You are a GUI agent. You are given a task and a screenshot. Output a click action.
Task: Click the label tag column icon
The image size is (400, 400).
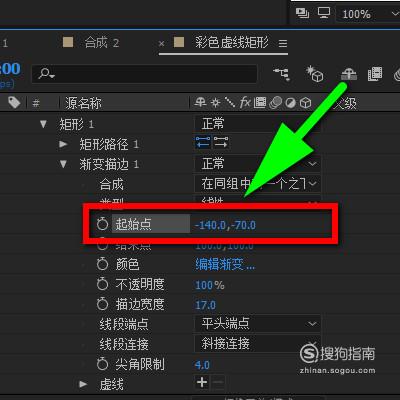pyautogui.click(x=14, y=103)
